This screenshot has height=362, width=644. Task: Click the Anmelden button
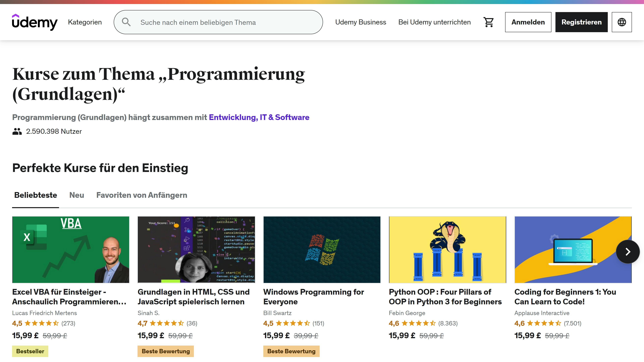click(x=528, y=22)
